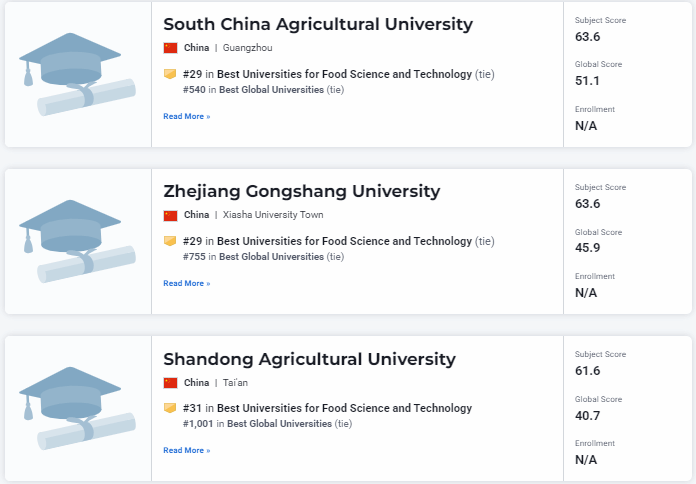Click the China flag icon beside Xiasha University Town
Screen dimensions: 696x484
click(170, 215)
